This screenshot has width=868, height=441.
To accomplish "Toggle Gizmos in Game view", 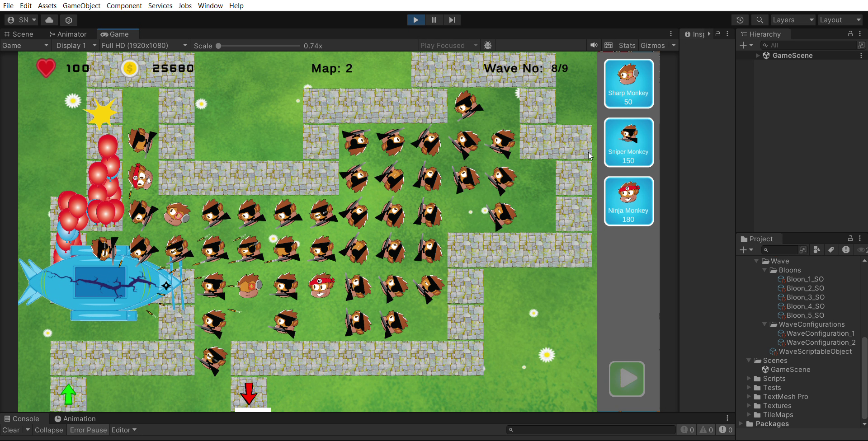I will (x=652, y=45).
